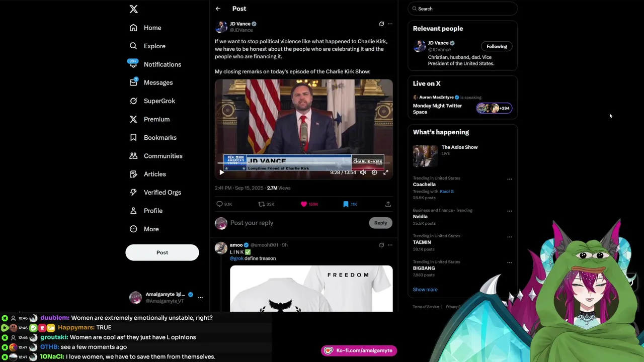Viewport: 644px width, 362px height.
Task: Open the @grok mention link
Action: click(236, 258)
